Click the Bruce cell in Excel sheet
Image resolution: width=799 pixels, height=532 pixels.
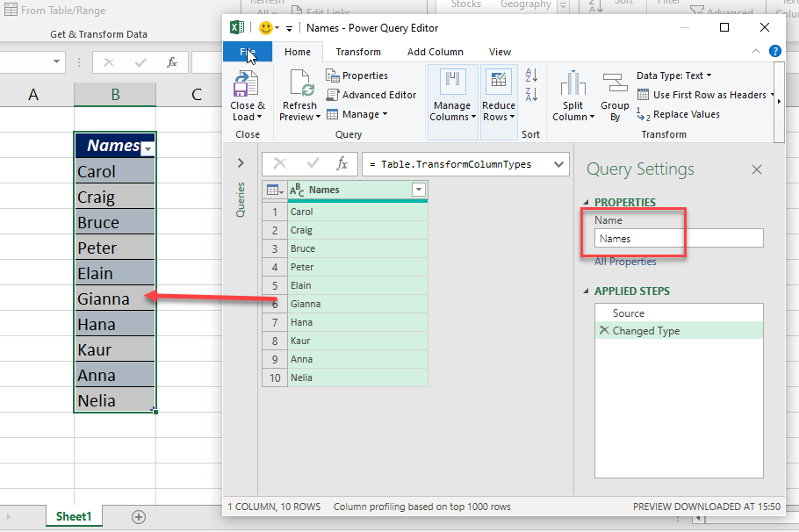(115, 222)
